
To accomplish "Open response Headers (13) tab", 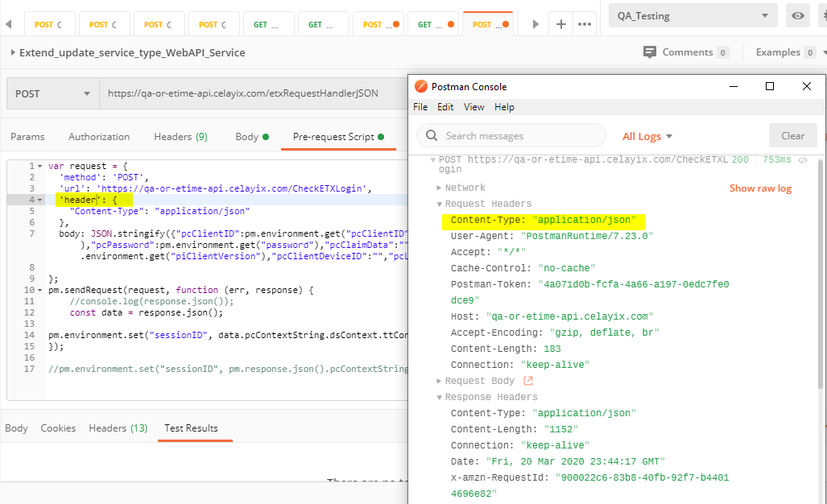I will [118, 428].
